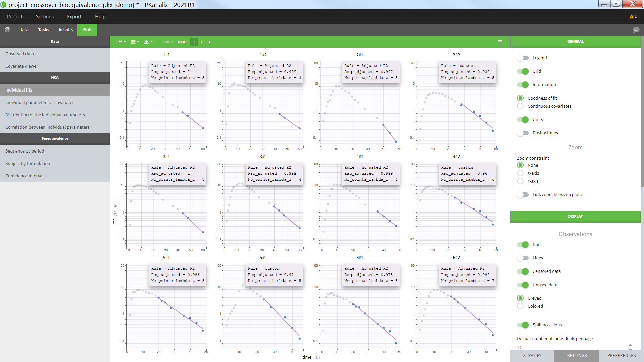644x362 pixels.
Task: Select Confidence intervals in sidebar
Action: tap(25, 176)
